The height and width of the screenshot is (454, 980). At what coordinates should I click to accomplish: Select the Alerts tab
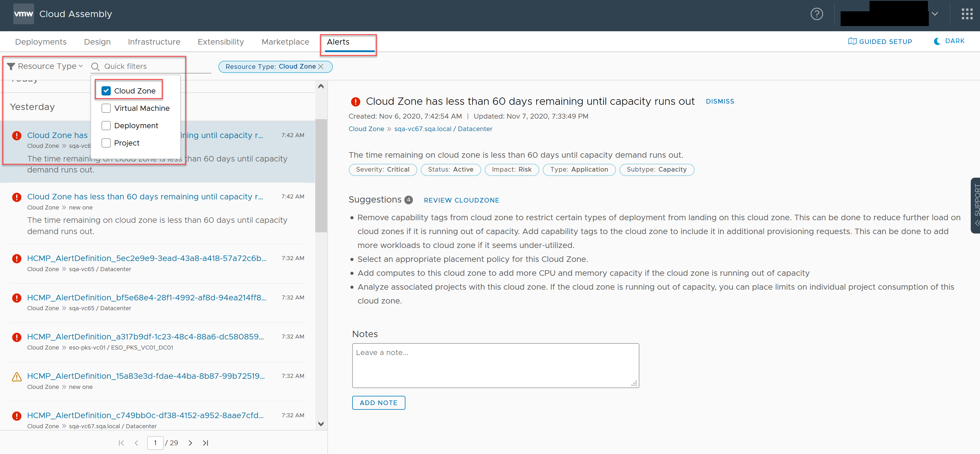point(338,42)
